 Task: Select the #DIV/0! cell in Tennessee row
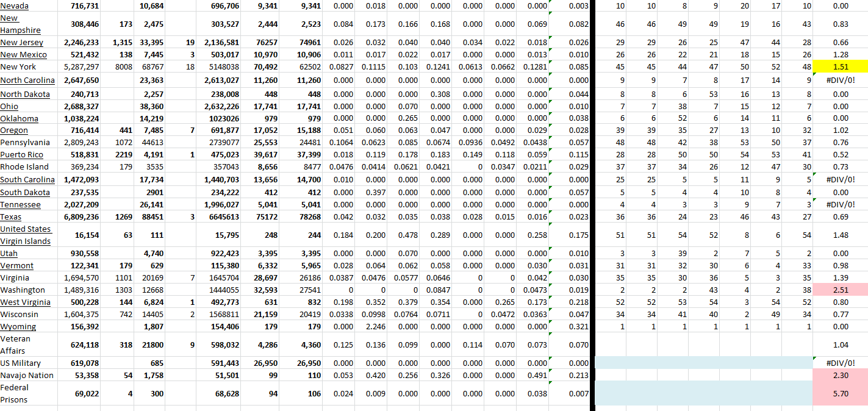(x=840, y=205)
